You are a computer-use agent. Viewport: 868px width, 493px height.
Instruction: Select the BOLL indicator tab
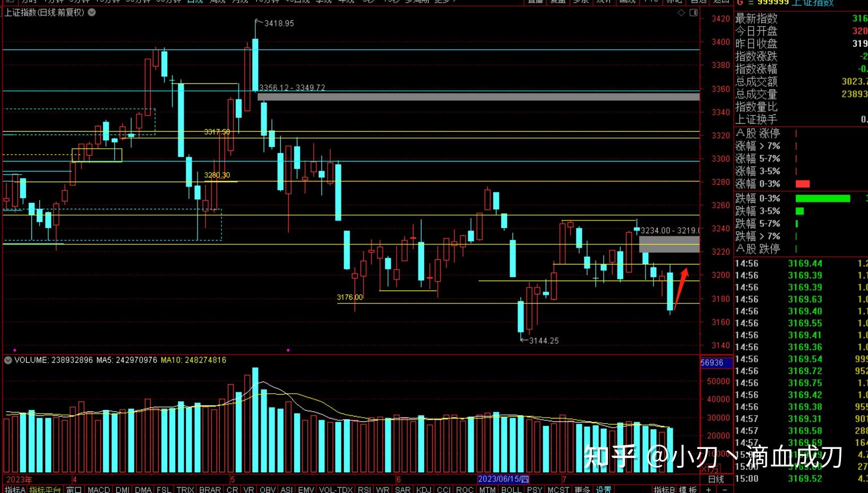[x=511, y=489]
